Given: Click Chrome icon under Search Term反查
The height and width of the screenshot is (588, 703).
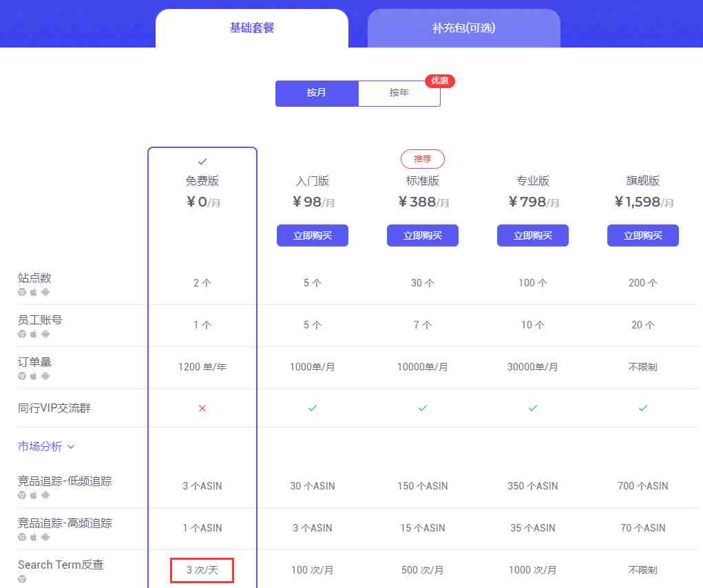Looking at the screenshot, I should pos(21,579).
